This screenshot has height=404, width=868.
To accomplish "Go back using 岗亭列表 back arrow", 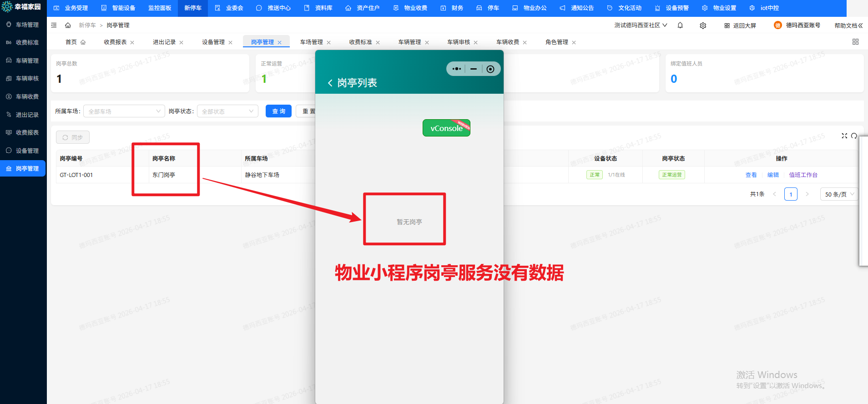I will point(330,83).
